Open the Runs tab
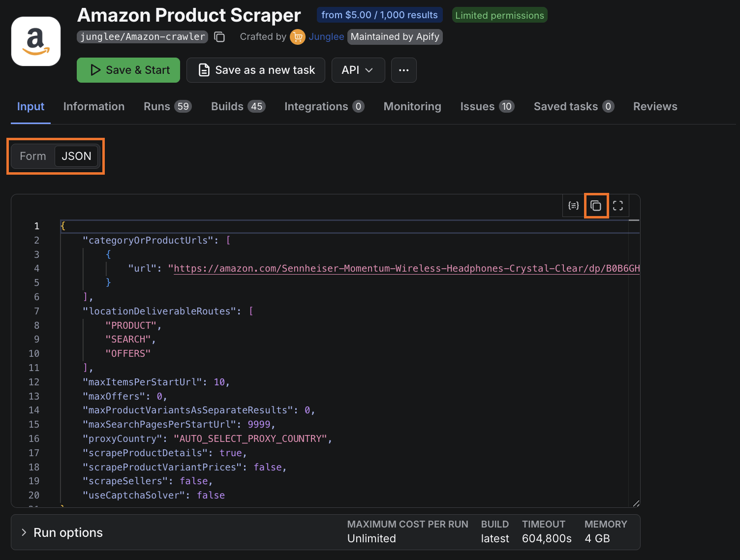740x560 pixels. [167, 107]
